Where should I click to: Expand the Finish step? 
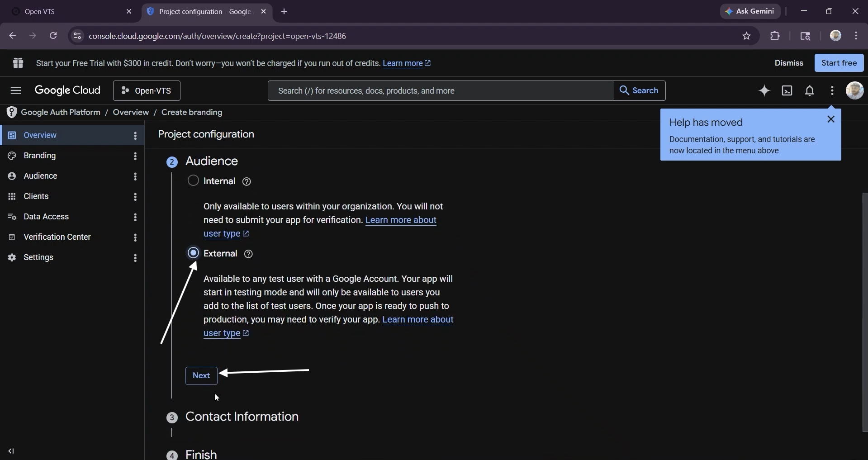201,454
